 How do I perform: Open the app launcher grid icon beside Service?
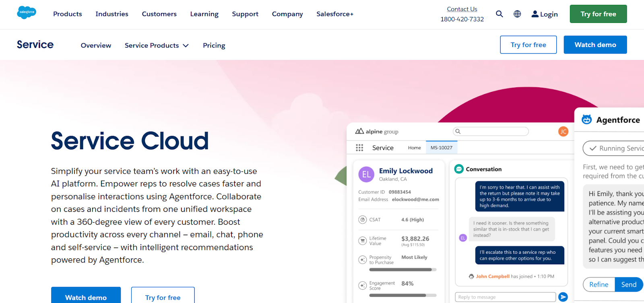(359, 148)
